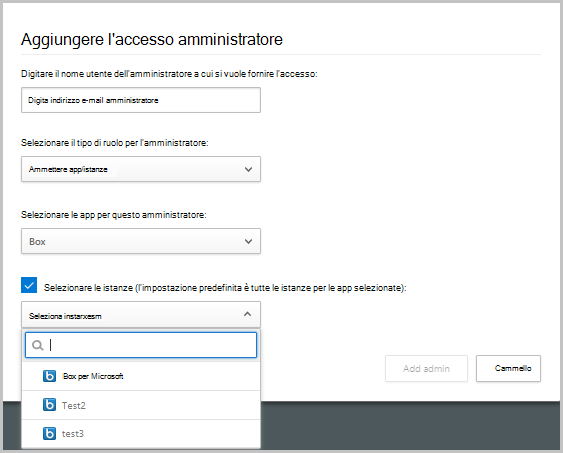Image resolution: width=563 pixels, height=453 pixels.
Task: Click the Cammello cancel button
Action: 508,368
